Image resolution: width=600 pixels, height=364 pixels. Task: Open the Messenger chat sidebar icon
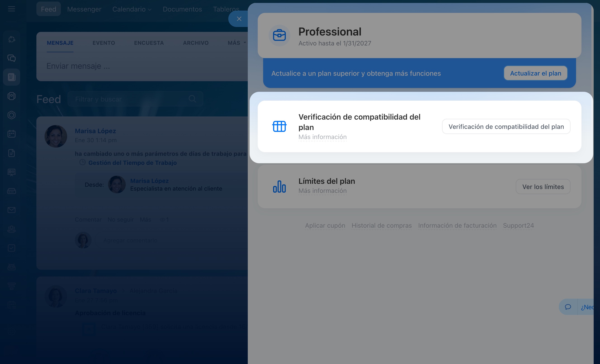pyautogui.click(x=12, y=58)
